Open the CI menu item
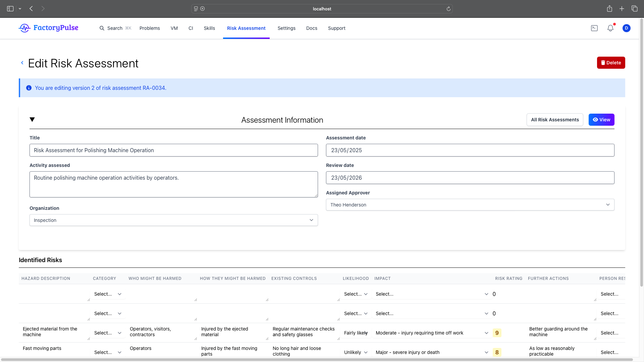Screen dimensions: 644x362 click(191, 28)
